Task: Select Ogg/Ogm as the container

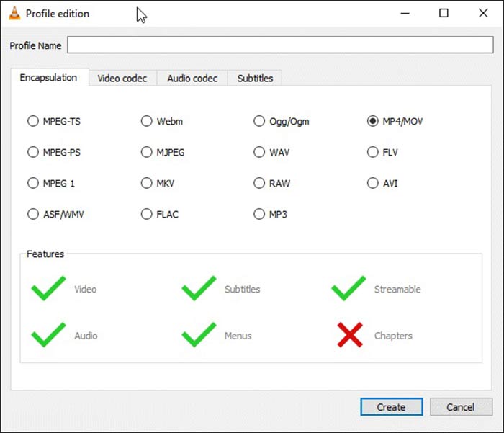Action: pos(259,121)
